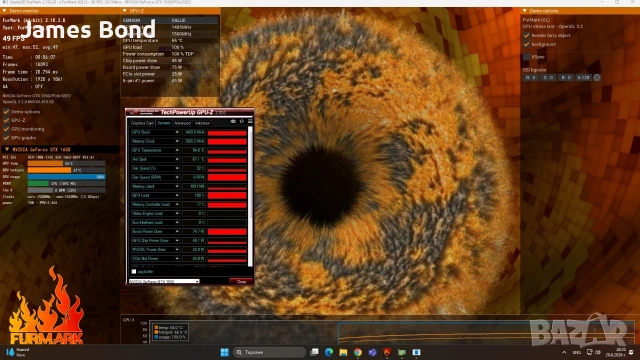Click the GPU-Z sensors vertical scrollbar
The width and height of the screenshot is (640, 360).
[250, 197]
